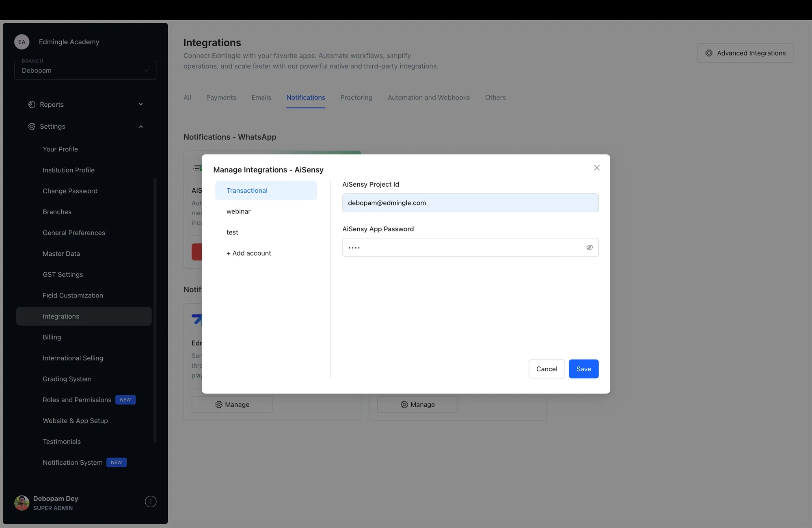Click Debopam Dey's profile picture
812x528 pixels.
pyautogui.click(x=22, y=503)
